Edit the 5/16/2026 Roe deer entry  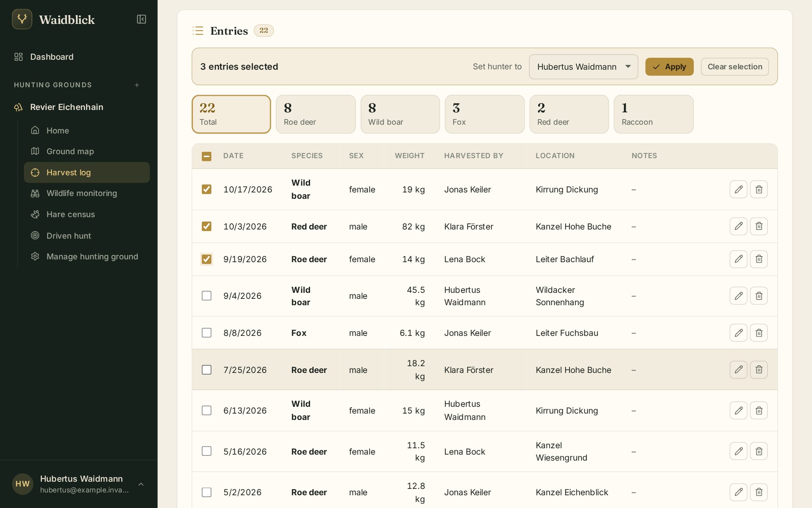(x=738, y=451)
